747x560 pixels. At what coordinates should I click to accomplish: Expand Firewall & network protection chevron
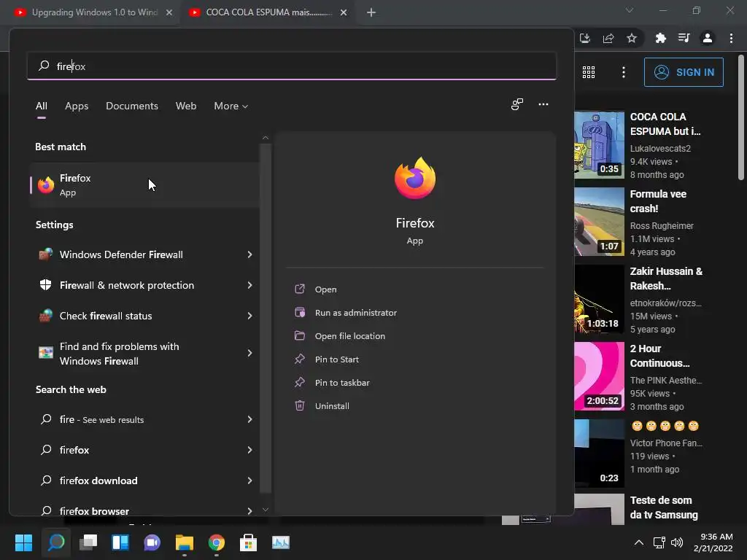click(x=249, y=285)
